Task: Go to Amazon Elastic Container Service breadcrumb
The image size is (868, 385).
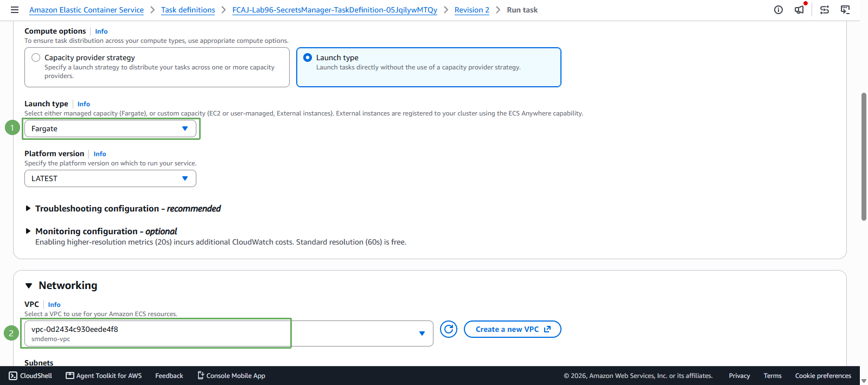Action: pos(86,10)
